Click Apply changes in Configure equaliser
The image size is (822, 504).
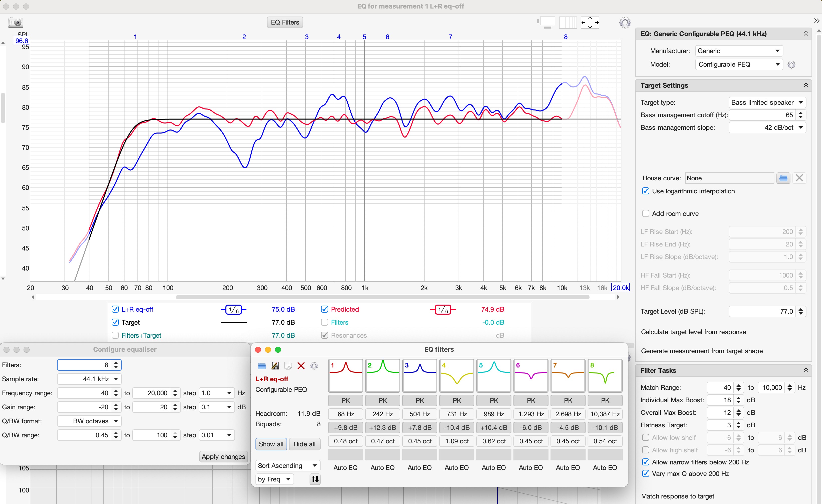click(223, 457)
